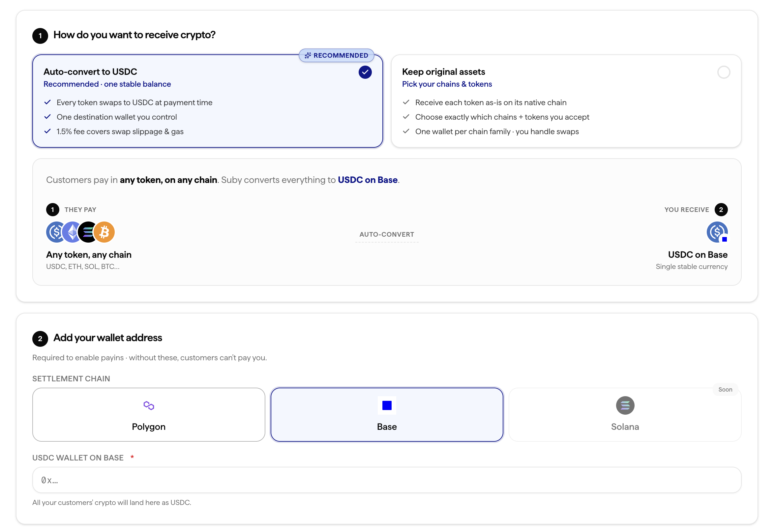Click 'Recommended · one stable balance' subtitle
The image size is (774, 532).
click(x=107, y=84)
